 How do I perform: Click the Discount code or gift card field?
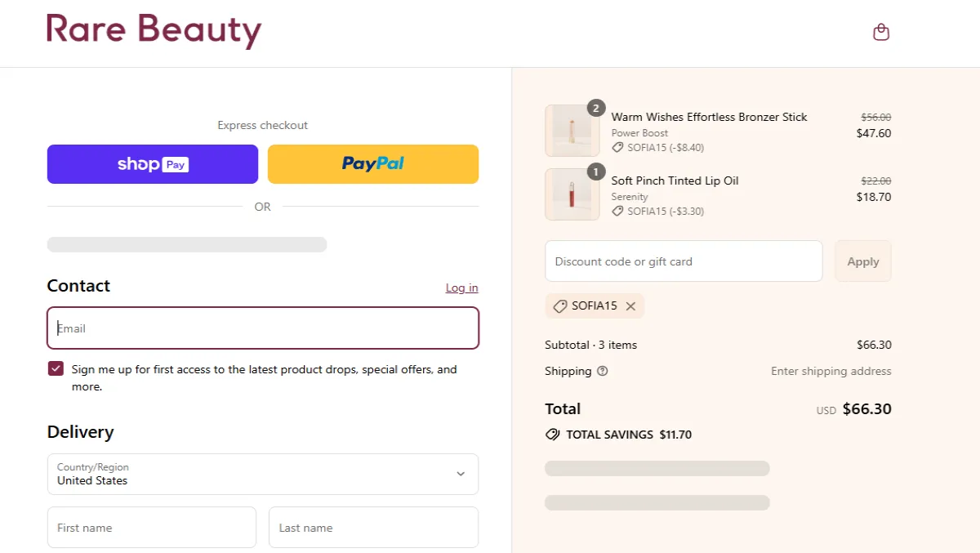coord(683,261)
